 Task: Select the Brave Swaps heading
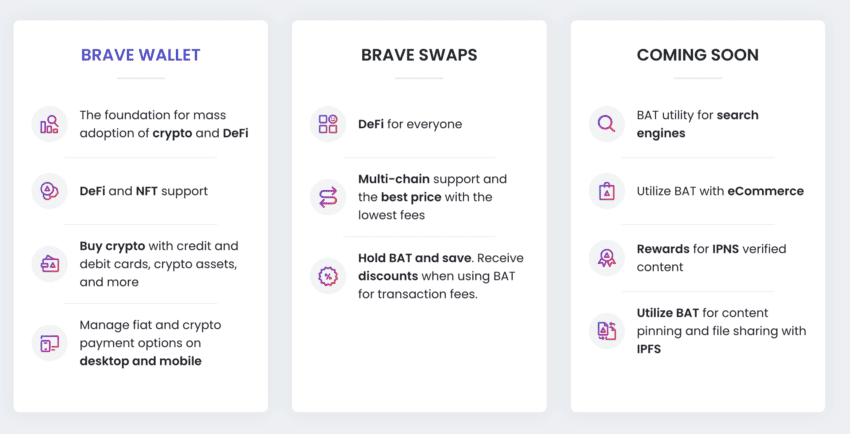(419, 55)
